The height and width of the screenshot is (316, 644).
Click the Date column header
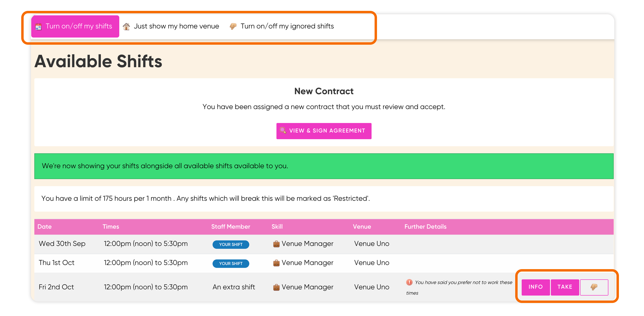coord(44,227)
